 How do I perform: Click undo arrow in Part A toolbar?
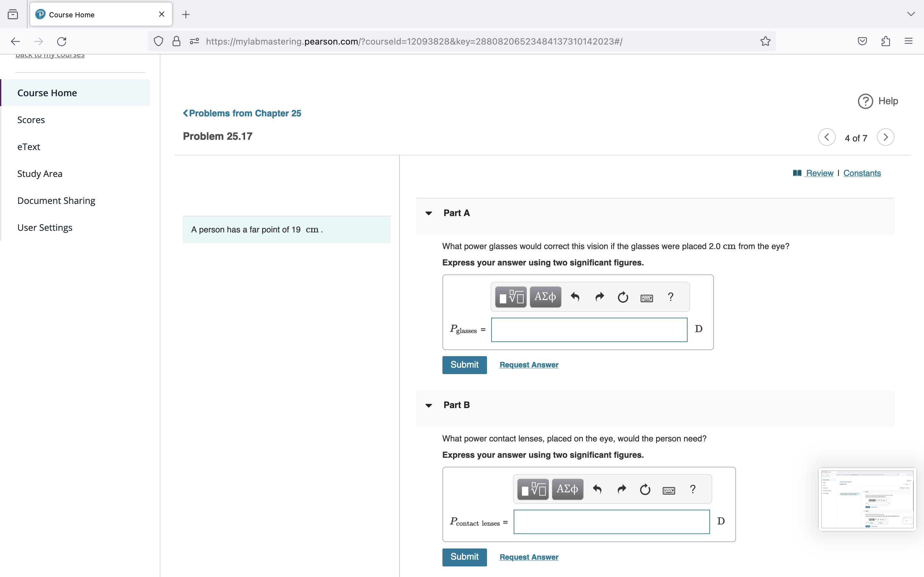575,297
